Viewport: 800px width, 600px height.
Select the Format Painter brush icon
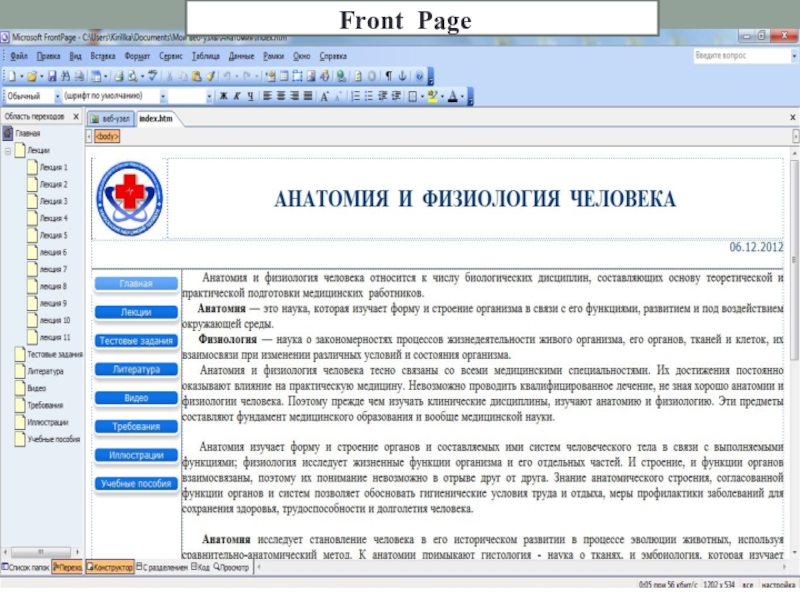(x=210, y=77)
